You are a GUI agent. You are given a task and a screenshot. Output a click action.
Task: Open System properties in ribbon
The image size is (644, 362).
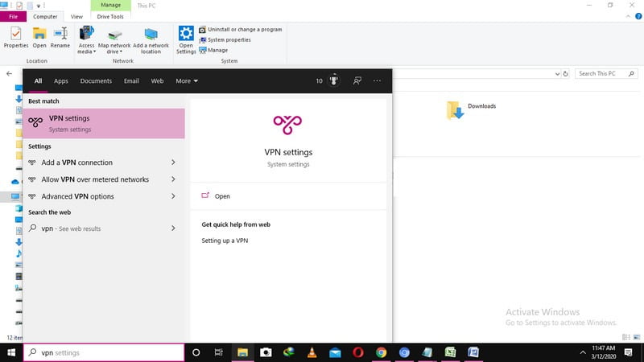click(225, 39)
